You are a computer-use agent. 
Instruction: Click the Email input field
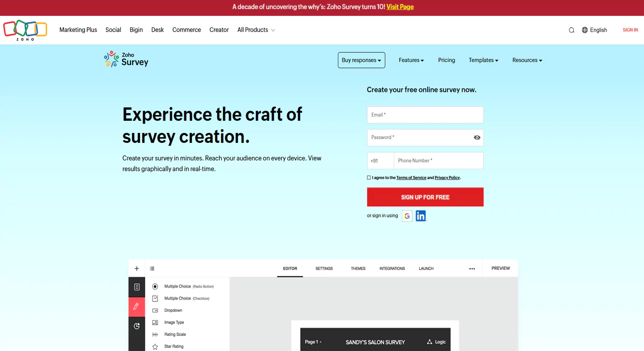[425, 115]
